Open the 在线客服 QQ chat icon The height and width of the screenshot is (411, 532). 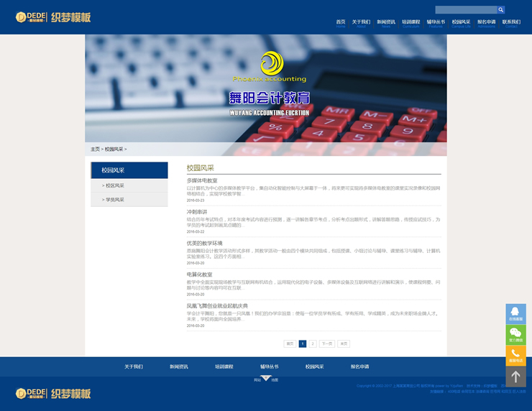(x=515, y=314)
